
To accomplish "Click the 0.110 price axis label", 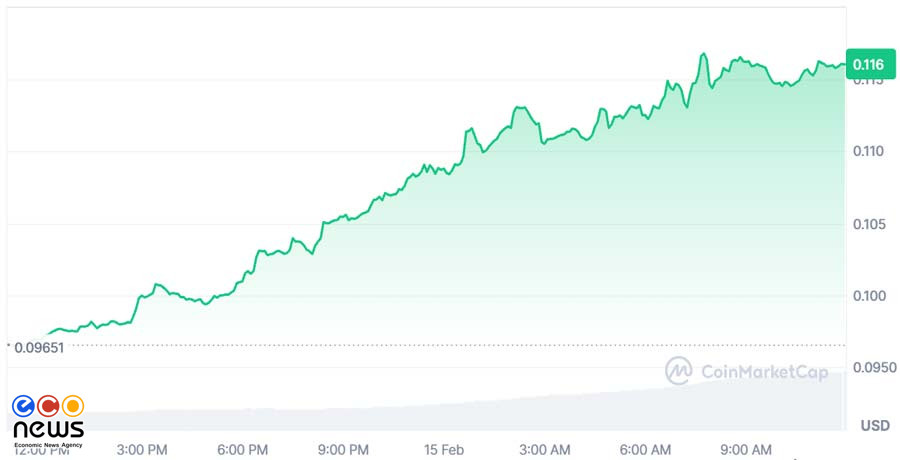I will [868, 152].
